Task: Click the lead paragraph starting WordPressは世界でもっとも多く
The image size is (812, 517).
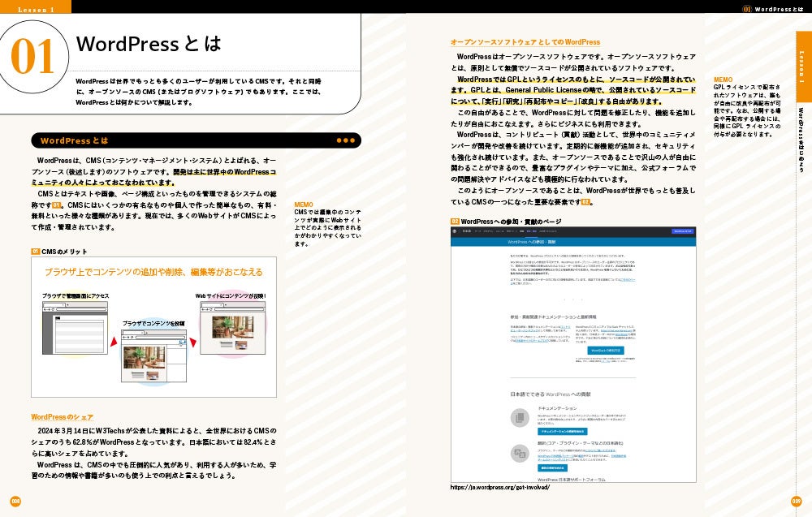Action: [199, 92]
